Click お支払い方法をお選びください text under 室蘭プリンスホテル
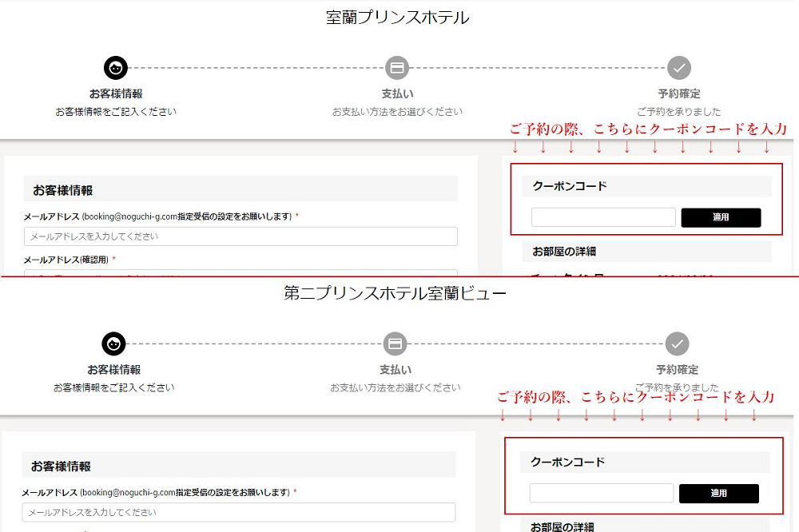This screenshot has width=799, height=532. 397,112
